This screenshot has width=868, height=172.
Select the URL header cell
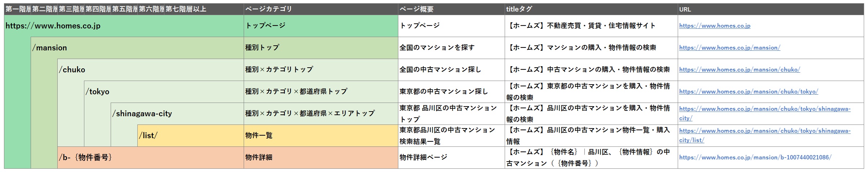pos(770,9)
